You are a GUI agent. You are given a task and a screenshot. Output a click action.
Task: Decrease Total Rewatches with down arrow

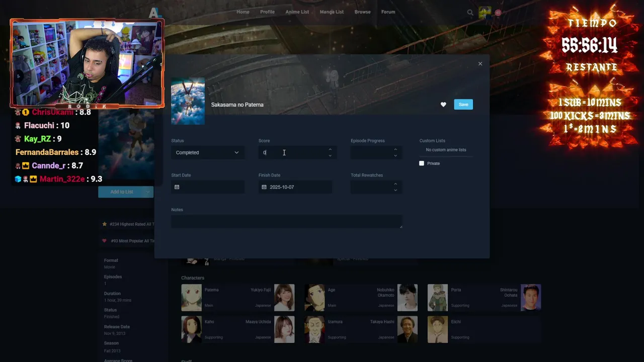tap(395, 190)
